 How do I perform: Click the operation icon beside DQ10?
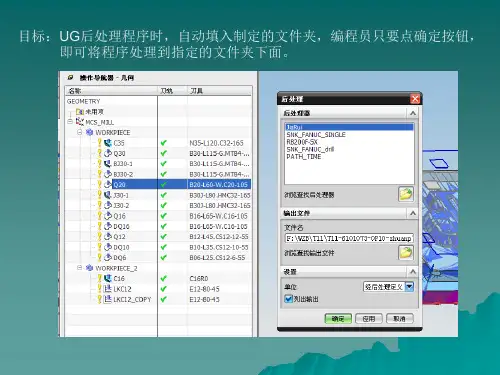click(108, 247)
